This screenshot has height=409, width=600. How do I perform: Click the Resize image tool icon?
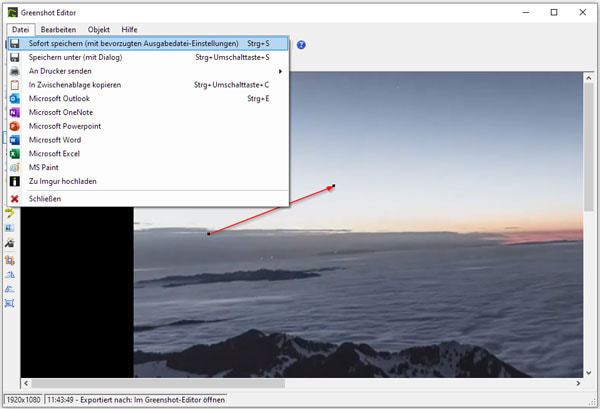point(10,303)
